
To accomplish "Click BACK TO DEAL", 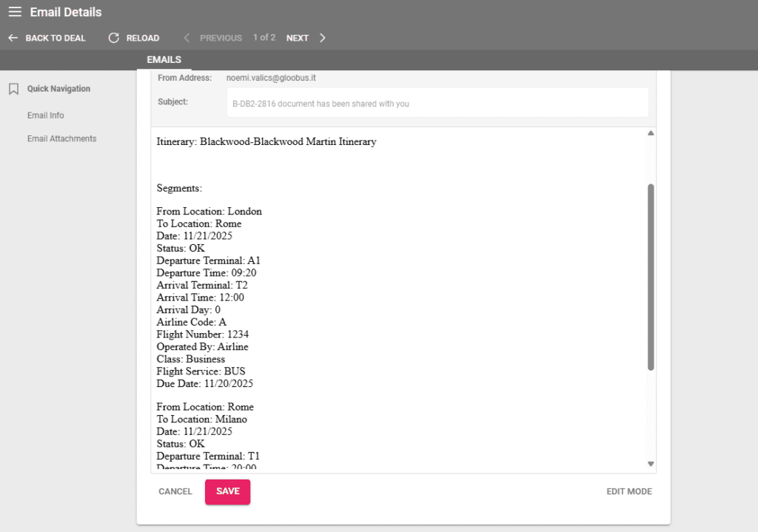I will (54, 37).
